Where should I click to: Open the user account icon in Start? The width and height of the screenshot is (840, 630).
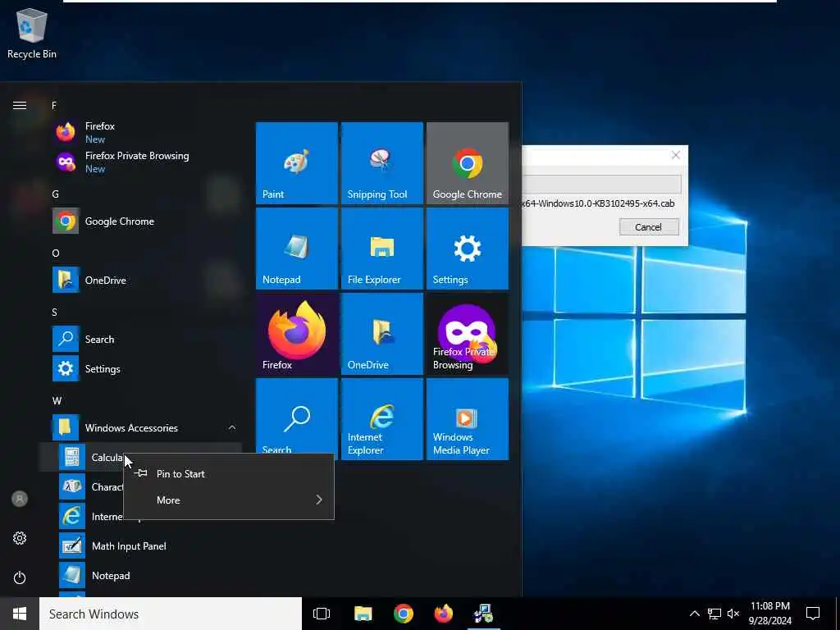click(x=20, y=499)
